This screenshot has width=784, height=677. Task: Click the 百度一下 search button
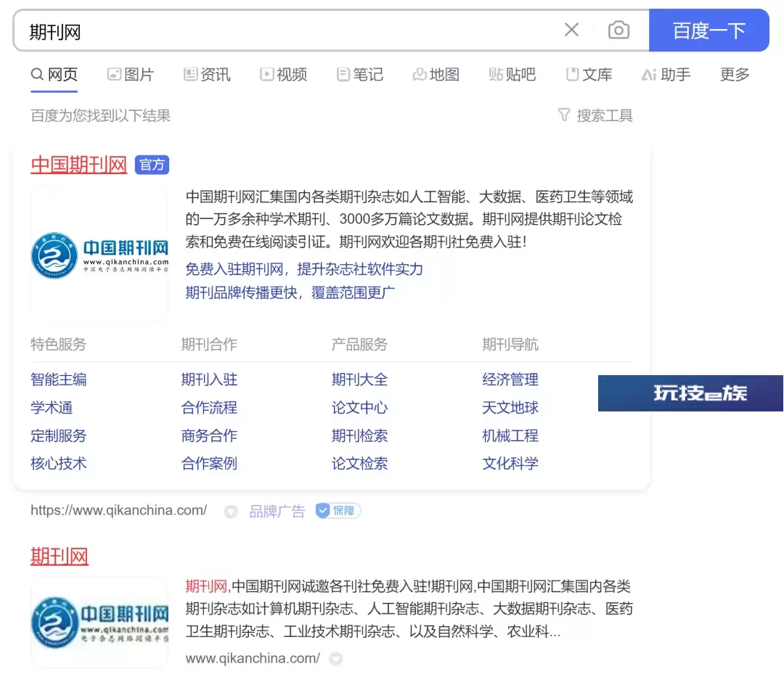pyautogui.click(x=709, y=30)
